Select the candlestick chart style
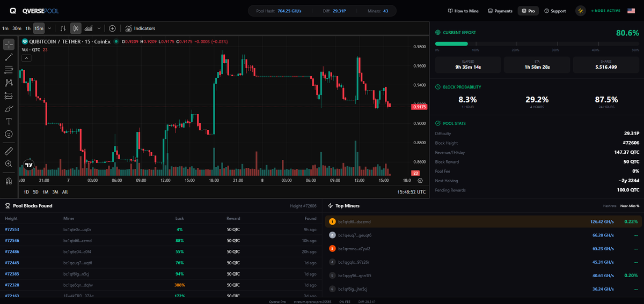This screenshot has width=644, height=304. point(76,28)
